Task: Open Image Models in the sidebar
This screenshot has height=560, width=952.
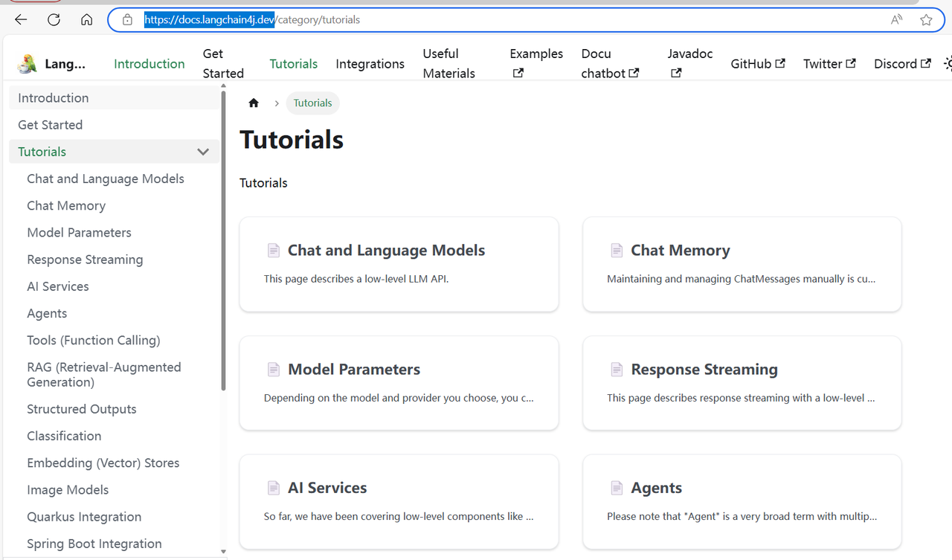Action: click(x=68, y=489)
